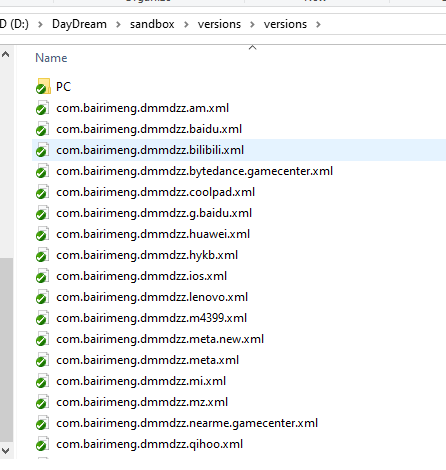
Task: Navigate to DayDream in the address bar
Action: [x=79, y=24]
